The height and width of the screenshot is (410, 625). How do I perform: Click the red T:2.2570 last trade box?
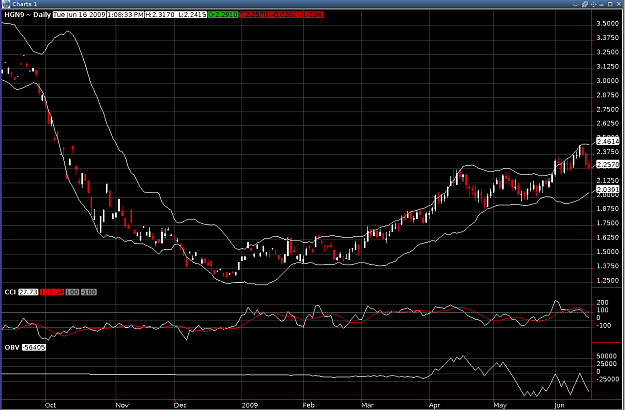coord(281,15)
